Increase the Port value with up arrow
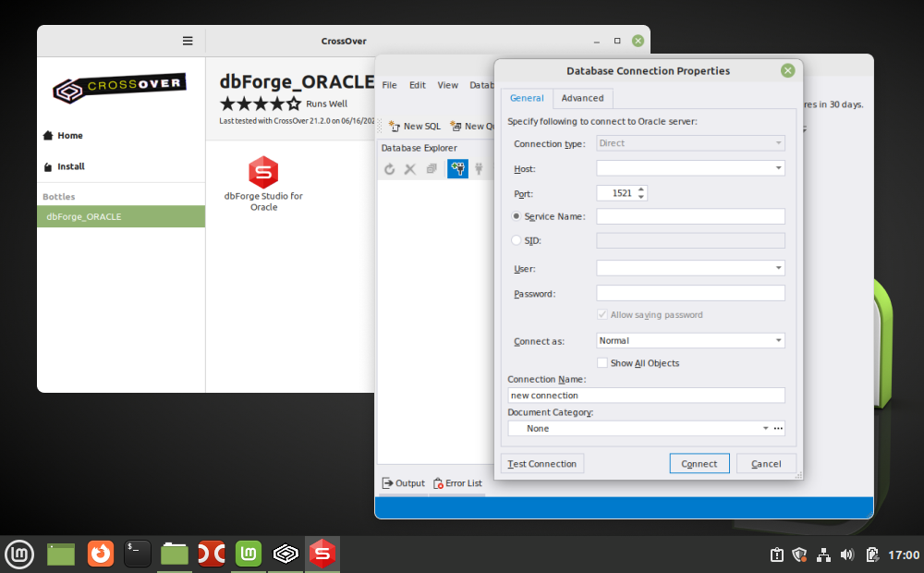924x573 pixels. coord(641,189)
